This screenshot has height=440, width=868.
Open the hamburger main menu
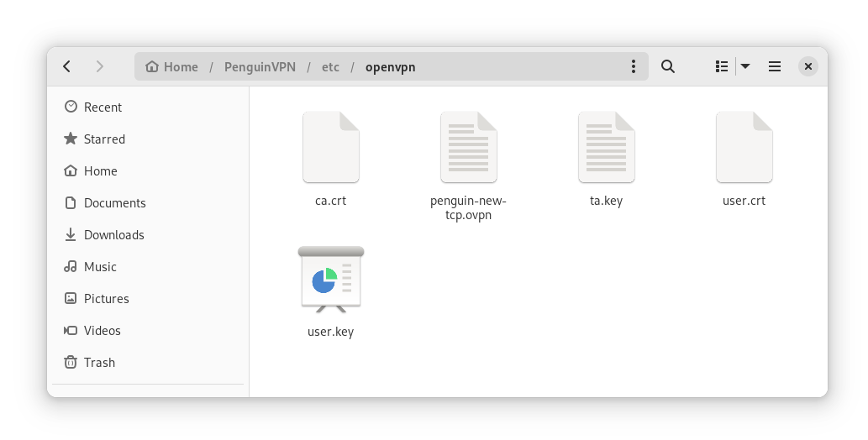[x=775, y=66]
